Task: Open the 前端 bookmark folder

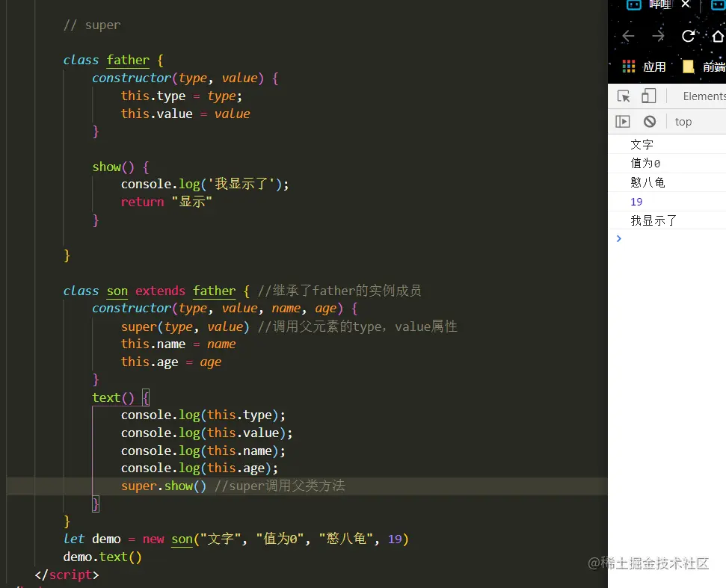Action: tap(704, 66)
